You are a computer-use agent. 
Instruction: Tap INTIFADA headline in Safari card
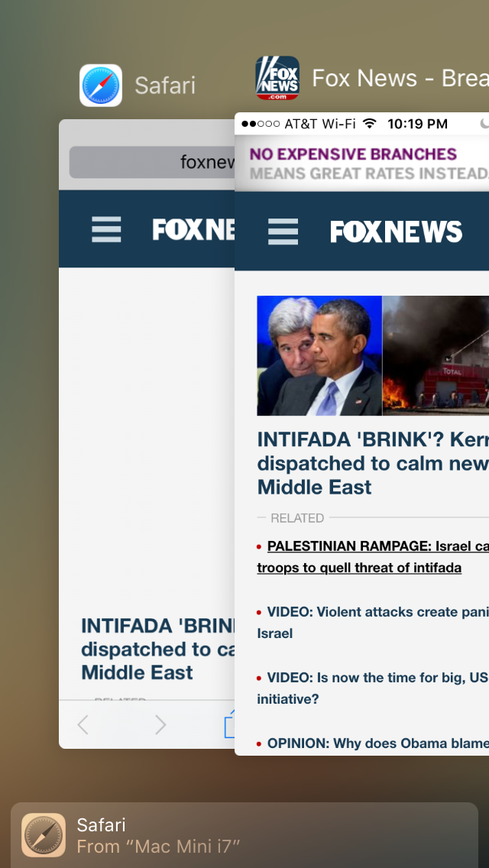158,649
